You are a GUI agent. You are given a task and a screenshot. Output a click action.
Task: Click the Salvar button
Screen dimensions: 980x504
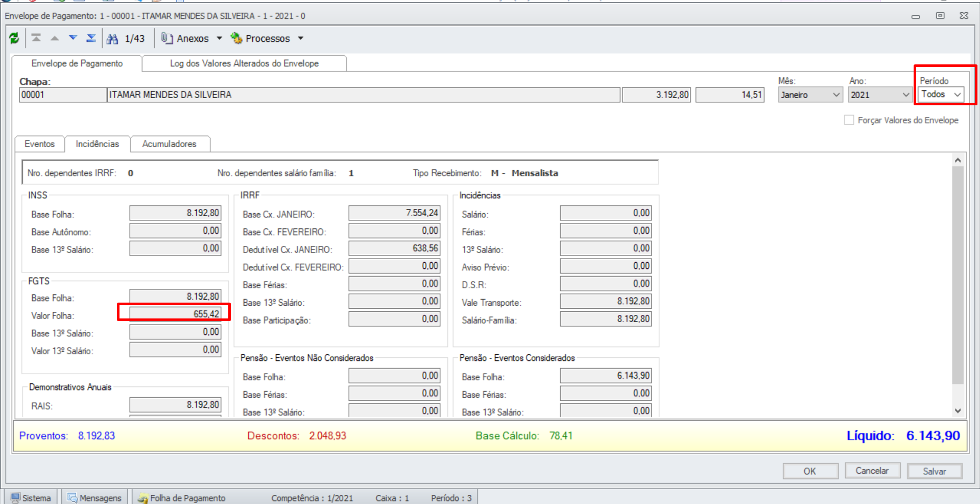point(935,471)
